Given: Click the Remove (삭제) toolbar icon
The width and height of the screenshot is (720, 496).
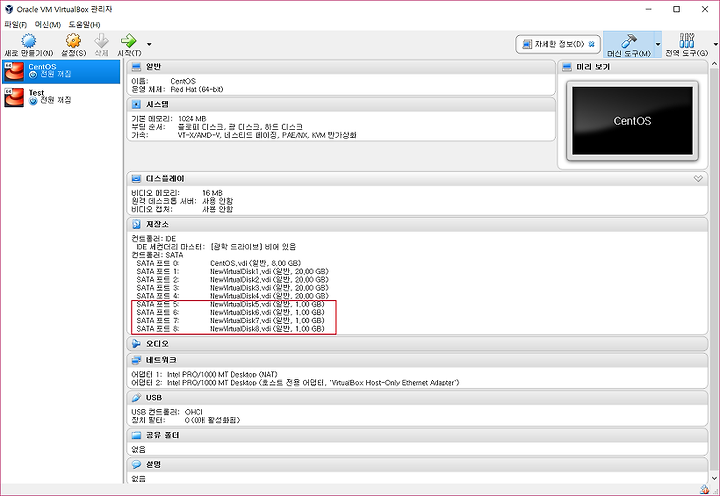Looking at the screenshot, I should pos(101,45).
